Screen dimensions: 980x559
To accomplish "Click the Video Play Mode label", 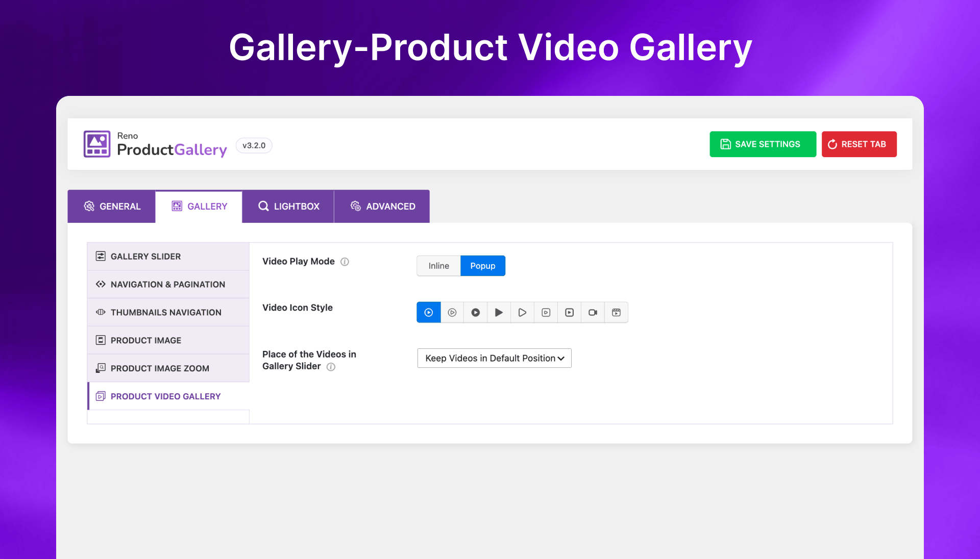I will (x=299, y=261).
